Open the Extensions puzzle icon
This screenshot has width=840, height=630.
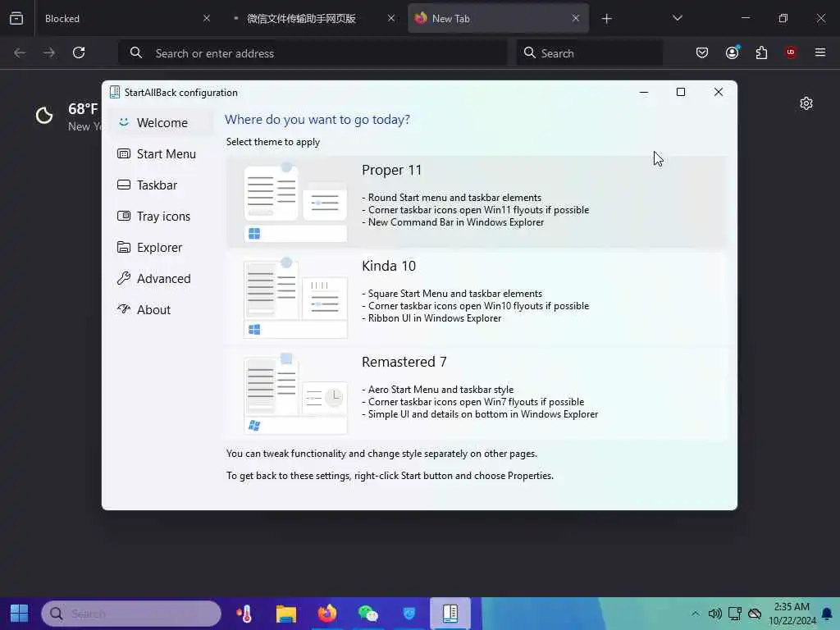click(x=761, y=52)
